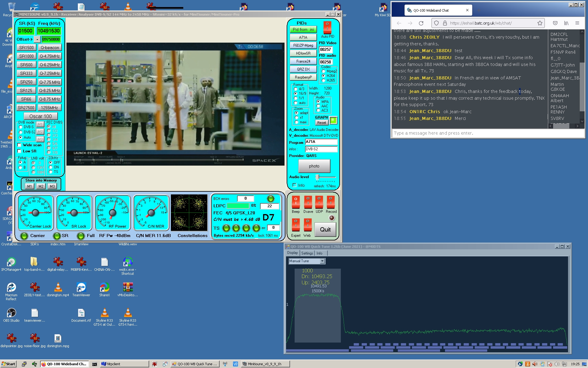
Task: Click the Oscar 100 button
Action: click(40, 116)
